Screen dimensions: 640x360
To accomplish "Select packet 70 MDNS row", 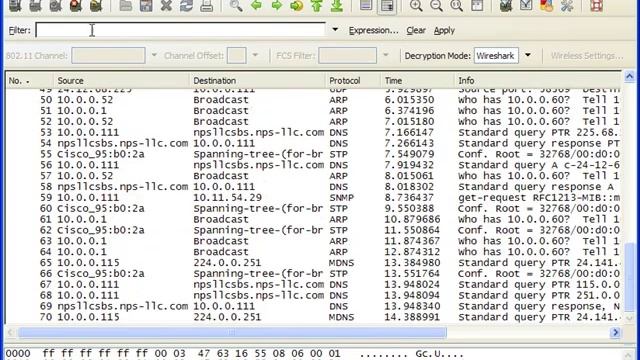I will (x=313, y=317).
